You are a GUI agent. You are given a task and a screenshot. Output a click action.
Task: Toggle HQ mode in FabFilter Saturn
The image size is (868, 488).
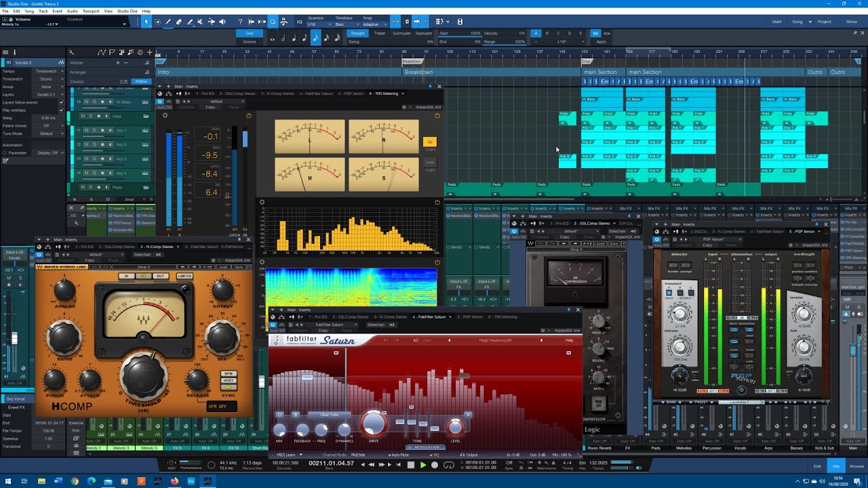click(434, 455)
